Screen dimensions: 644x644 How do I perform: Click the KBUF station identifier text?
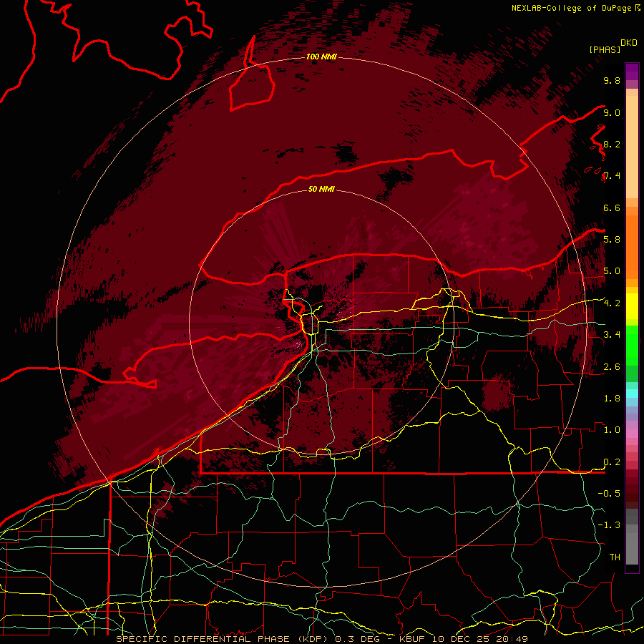tap(413, 639)
